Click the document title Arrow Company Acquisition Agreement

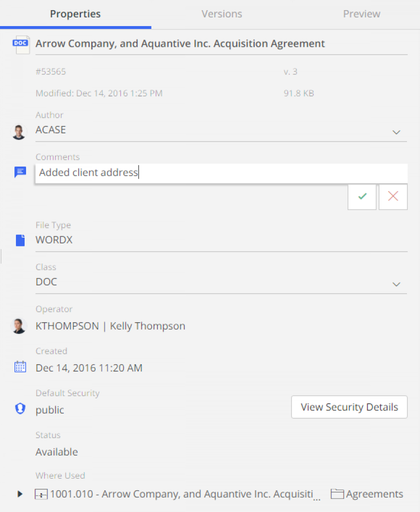[x=180, y=43]
